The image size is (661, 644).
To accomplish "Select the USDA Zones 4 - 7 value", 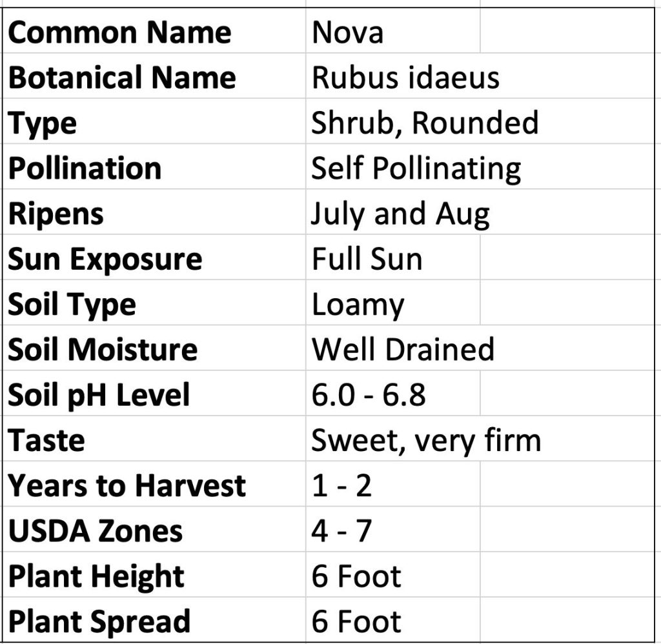I will 393,529.
